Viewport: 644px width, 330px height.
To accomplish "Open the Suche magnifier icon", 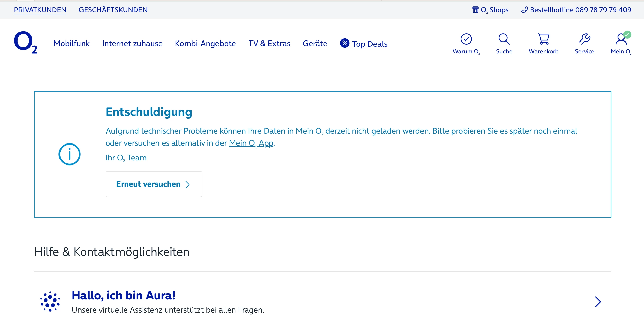I will tap(504, 39).
